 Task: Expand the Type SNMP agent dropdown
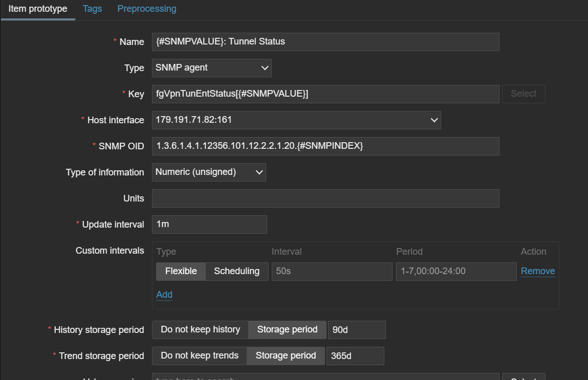pos(212,68)
